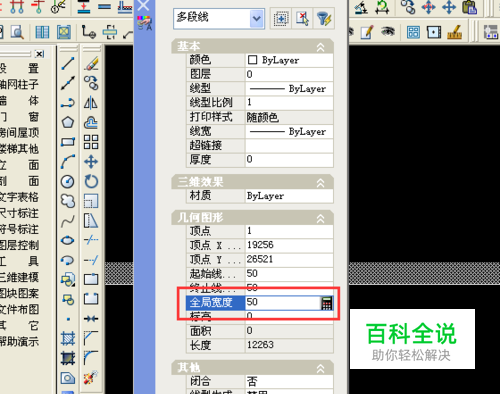Select the Scale tool
The height and width of the screenshot is (394, 500).
click(x=91, y=201)
